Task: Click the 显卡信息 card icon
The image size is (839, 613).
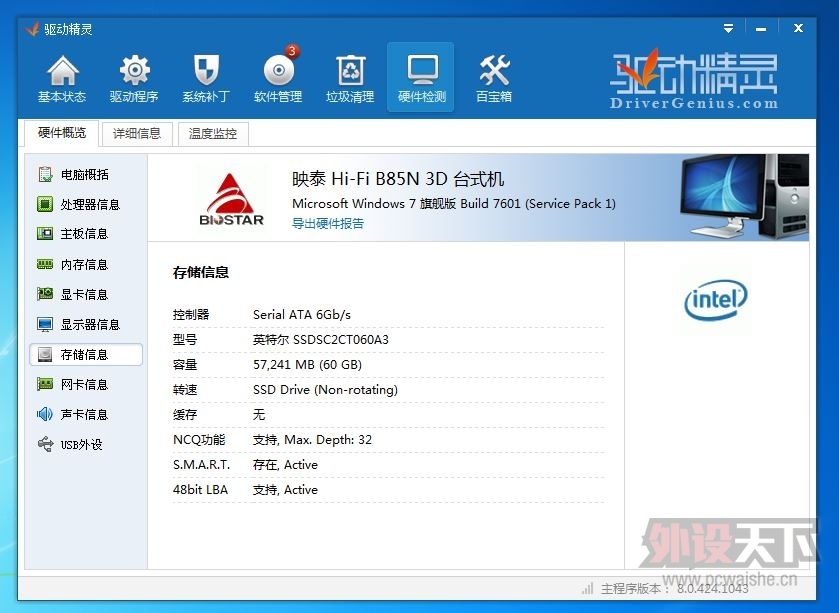Action: tap(45, 294)
